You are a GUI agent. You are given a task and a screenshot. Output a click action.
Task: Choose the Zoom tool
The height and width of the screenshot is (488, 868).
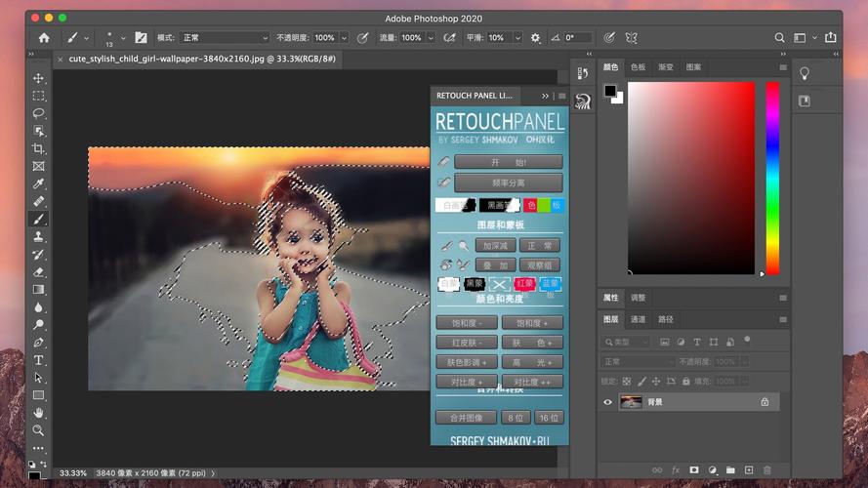[39, 430]
